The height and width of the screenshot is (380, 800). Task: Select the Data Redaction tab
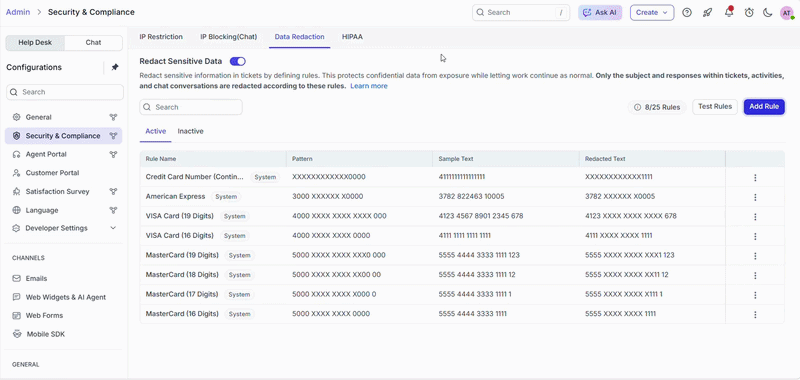click(299, 37)
